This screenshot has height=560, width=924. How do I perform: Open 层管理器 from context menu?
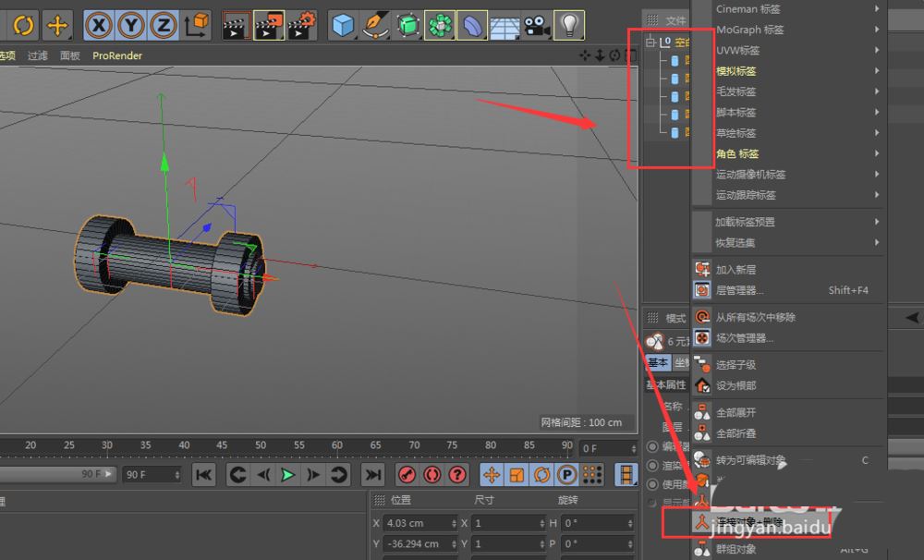click(790, 290)
